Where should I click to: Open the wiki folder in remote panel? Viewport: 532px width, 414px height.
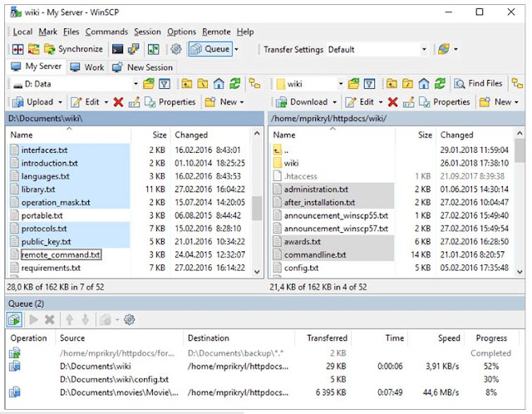pyautogui.click(x=291, y=163)
